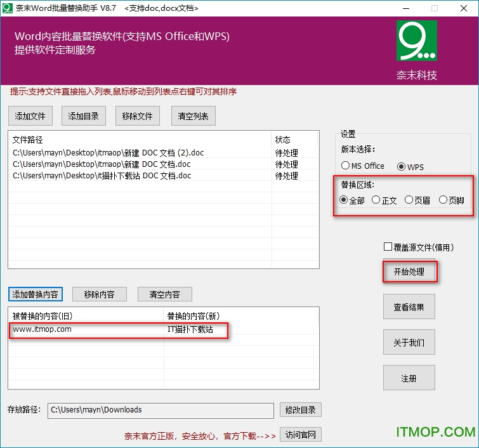Screen dimensions: 479x448
Task: Start processing with 开始处理
Action: tap(409, 272)
